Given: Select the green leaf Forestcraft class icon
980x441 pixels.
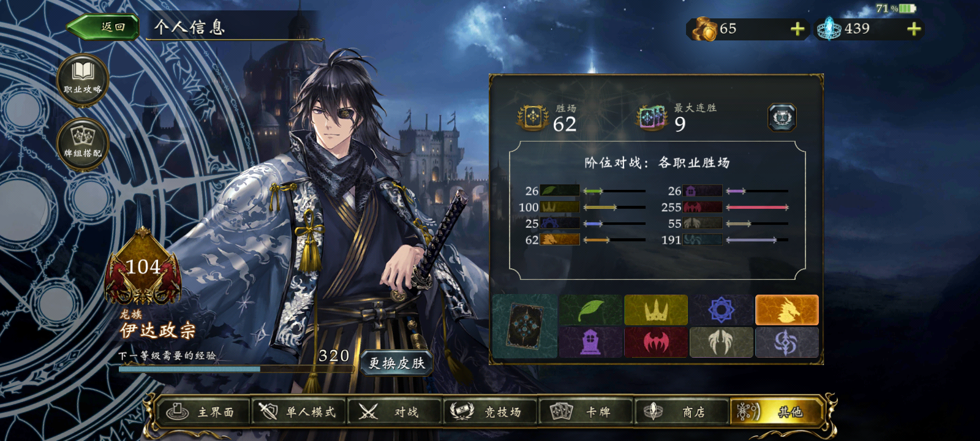Looking at the screenshot, I should tap(590, 310).
